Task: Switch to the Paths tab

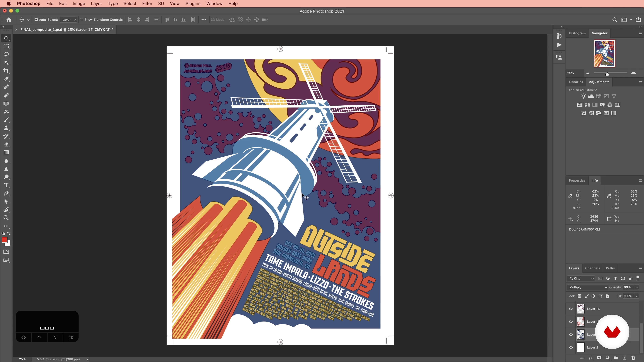Action: pyautogui.click(x=610, y=268)
